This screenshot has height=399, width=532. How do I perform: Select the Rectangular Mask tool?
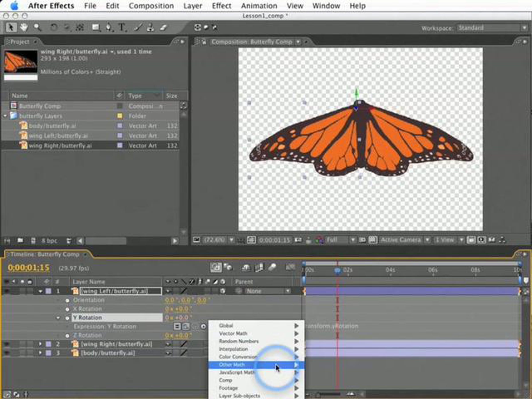coord(96,28)
